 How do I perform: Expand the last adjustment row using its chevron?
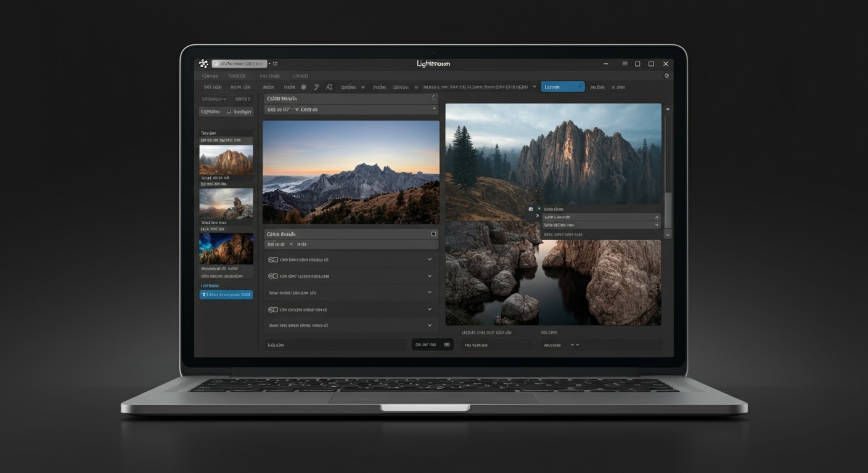pos(430,325)
